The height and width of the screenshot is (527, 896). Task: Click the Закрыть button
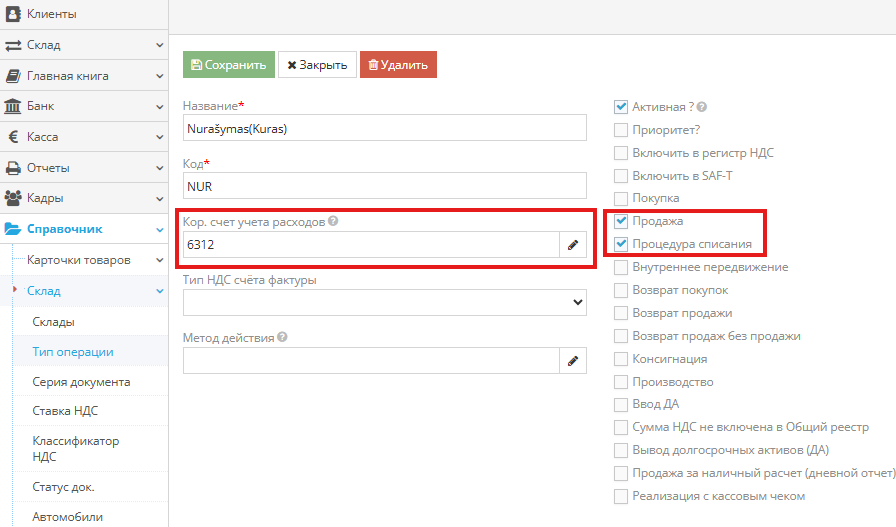click(317, 65)
